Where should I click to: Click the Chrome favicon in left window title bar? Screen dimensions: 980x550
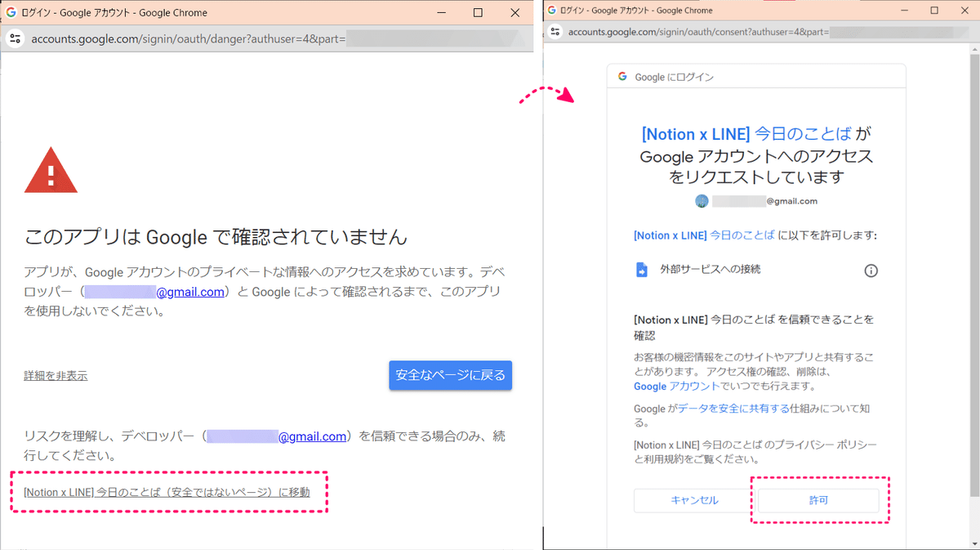(x=11, y=13)
